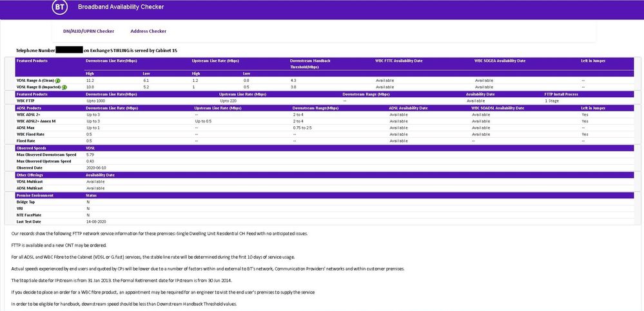Image resolution: width=644 pixels, height=311 pixels.
Task: Click the WBC ADSL2+ Annex M row label
Action: (x=36, y=121)
